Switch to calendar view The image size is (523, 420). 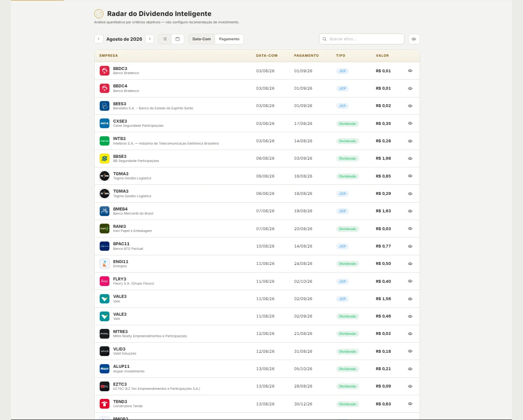click(x=178, y=39)
